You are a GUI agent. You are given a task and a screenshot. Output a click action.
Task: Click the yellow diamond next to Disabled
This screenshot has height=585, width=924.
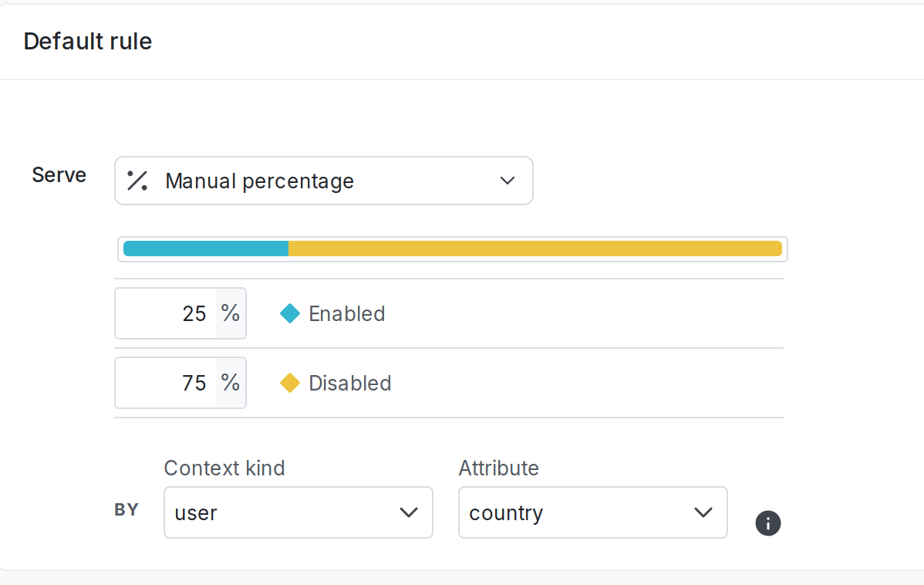289,383
